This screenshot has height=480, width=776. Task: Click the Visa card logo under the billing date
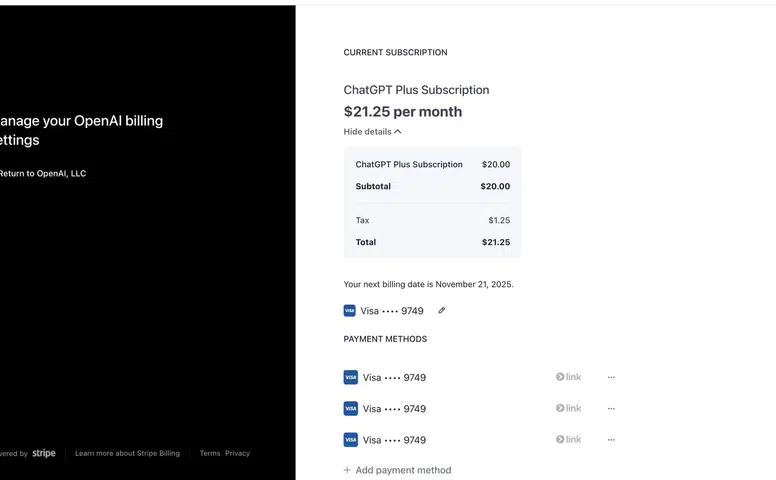pyautogui.click(x=349, y=311)
